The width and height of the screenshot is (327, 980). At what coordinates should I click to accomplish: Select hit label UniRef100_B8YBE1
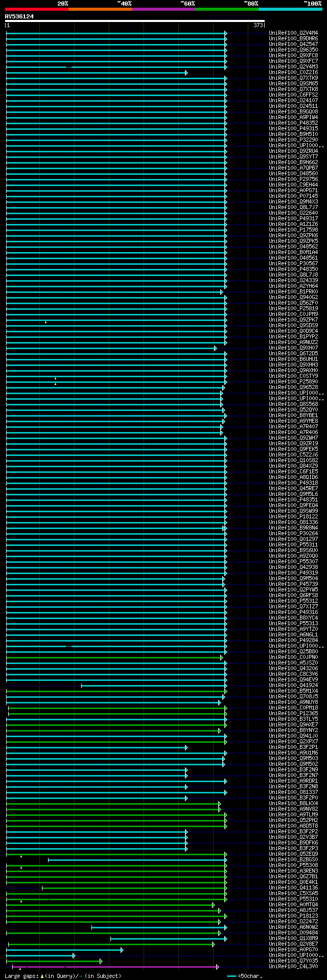click(x=294, y=415)
